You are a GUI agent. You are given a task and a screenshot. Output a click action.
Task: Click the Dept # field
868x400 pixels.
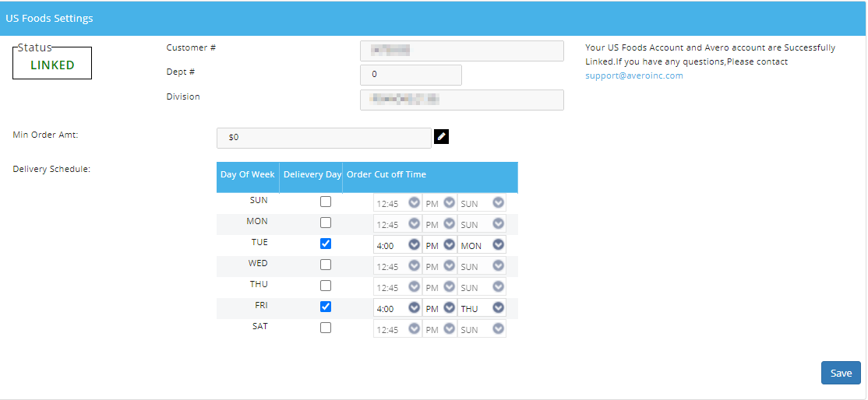411,75
